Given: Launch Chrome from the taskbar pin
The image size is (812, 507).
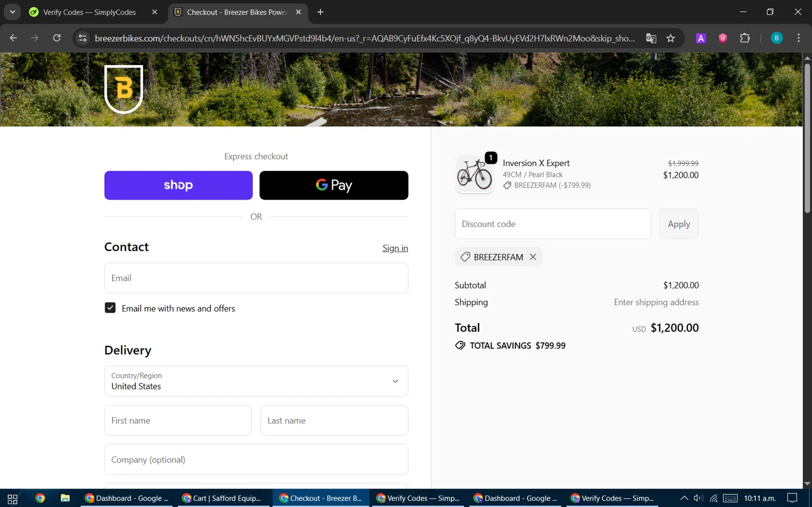Looking at the screenshot, I should click(x=40, y=498).
